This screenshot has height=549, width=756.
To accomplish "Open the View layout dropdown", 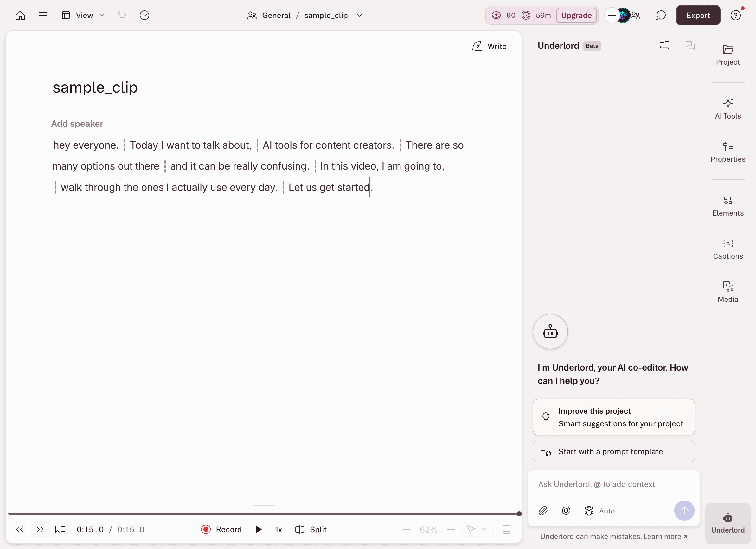I will pos(83,15).
